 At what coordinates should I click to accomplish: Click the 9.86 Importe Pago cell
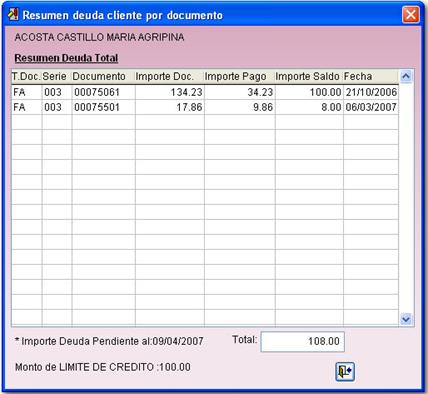pyautogui.click(x=240, y=107)
